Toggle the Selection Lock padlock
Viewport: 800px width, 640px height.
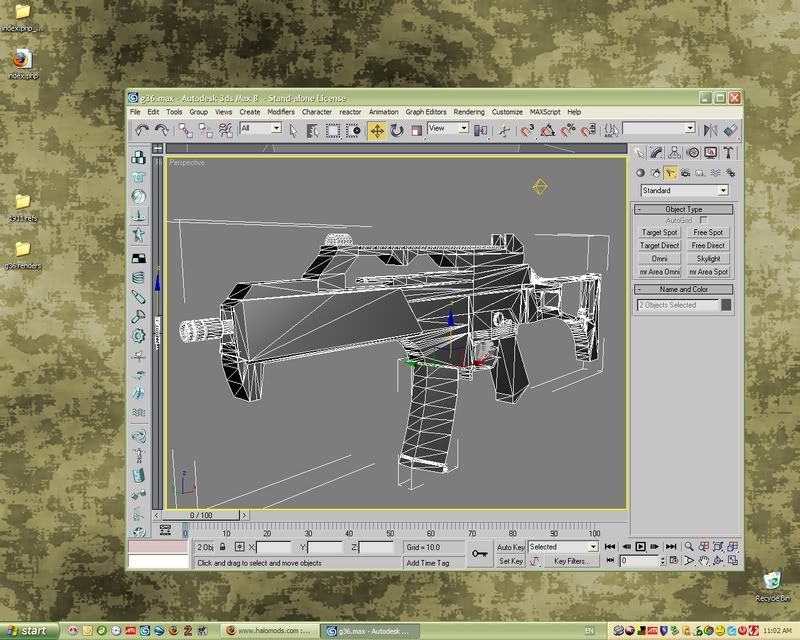tap(222, 547)
